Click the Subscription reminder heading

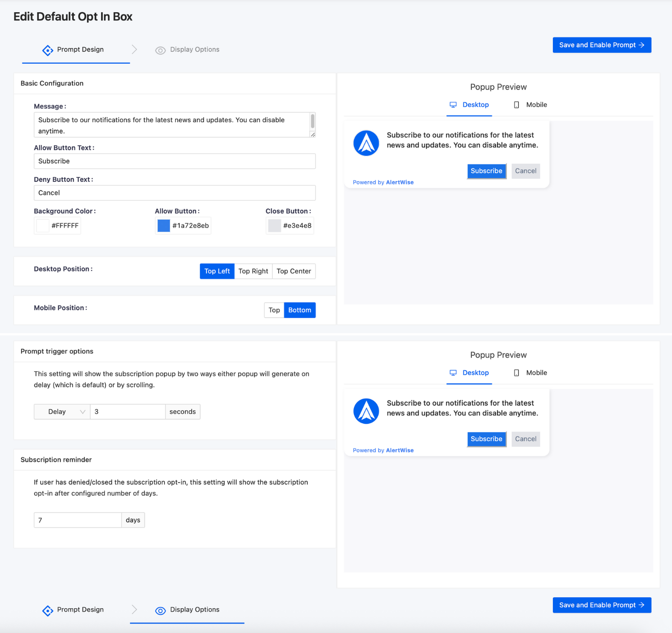pos(56,460)
